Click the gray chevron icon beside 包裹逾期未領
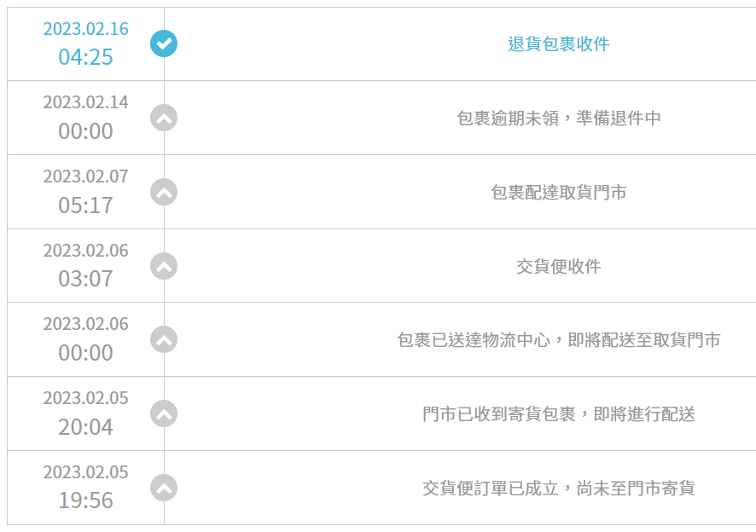The image size is (756, 532). point(164,118)
